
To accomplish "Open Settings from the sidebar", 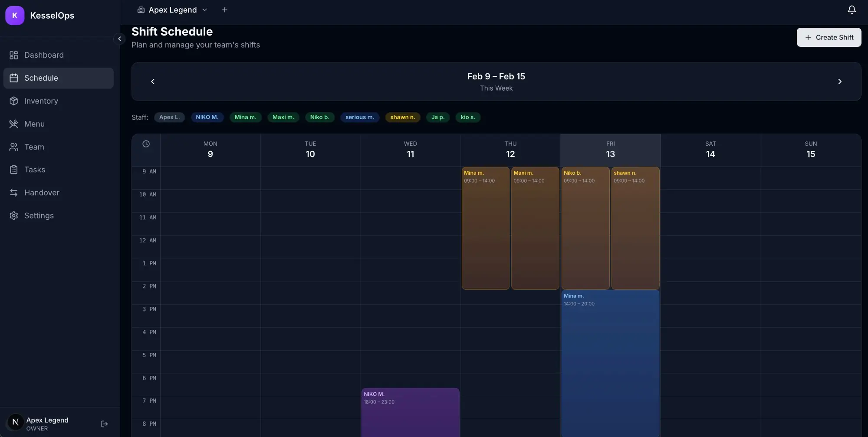I will (x=39, y=215).
